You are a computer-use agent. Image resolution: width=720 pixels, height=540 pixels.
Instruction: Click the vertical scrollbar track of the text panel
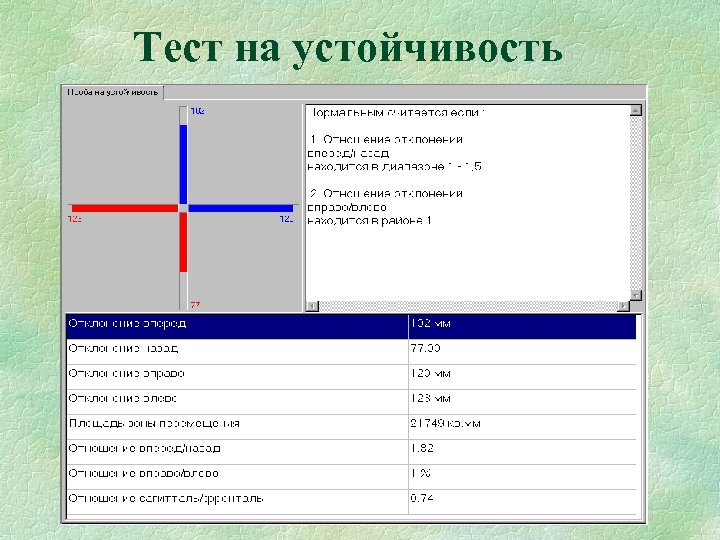point(636,202)
